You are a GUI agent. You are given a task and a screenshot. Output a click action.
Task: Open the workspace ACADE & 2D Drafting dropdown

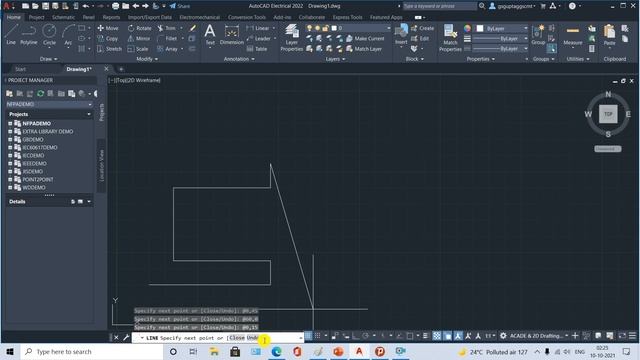(x=567, y=336)
